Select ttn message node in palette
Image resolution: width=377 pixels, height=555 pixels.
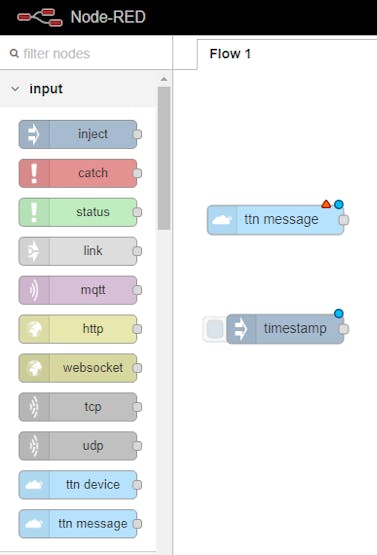pyautogui.click(x=78, y=523)
